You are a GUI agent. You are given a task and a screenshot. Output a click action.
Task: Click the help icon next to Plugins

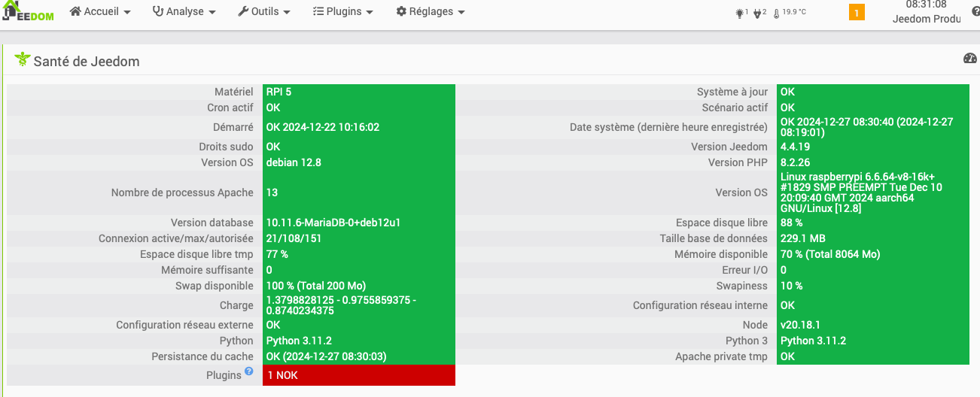[248, 372]
